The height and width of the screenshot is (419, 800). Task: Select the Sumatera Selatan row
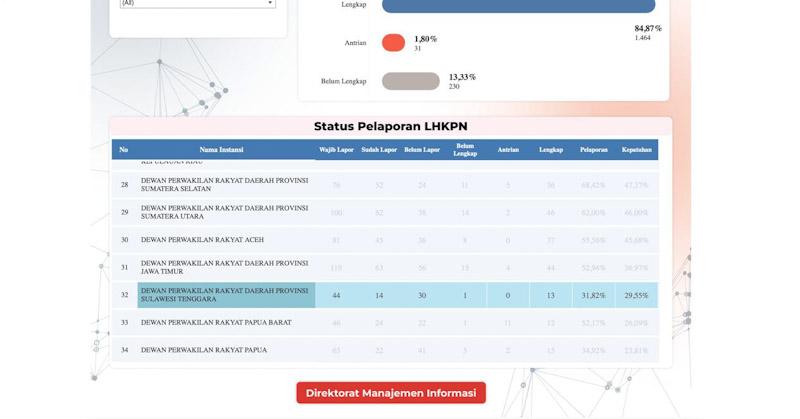tap(224, 185)
